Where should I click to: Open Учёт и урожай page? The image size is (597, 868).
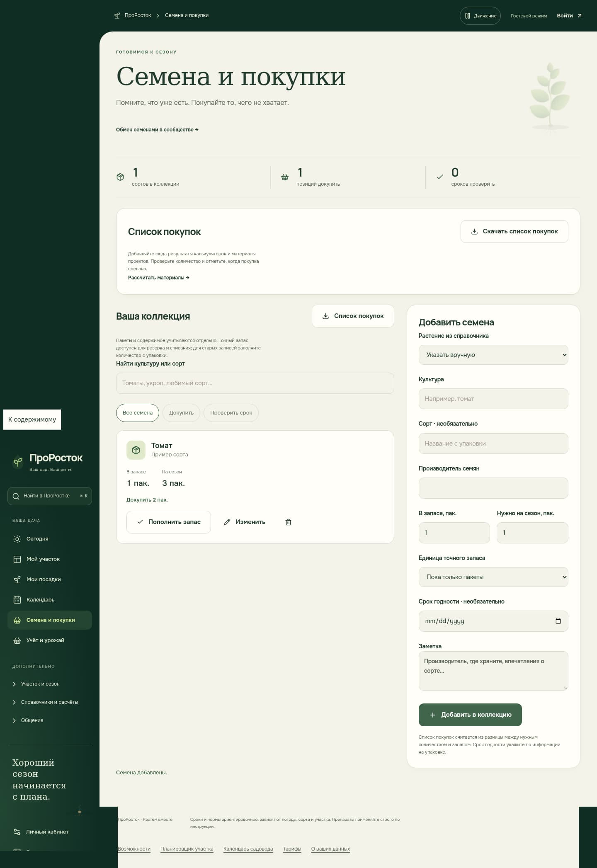click(x=50, y=640)
